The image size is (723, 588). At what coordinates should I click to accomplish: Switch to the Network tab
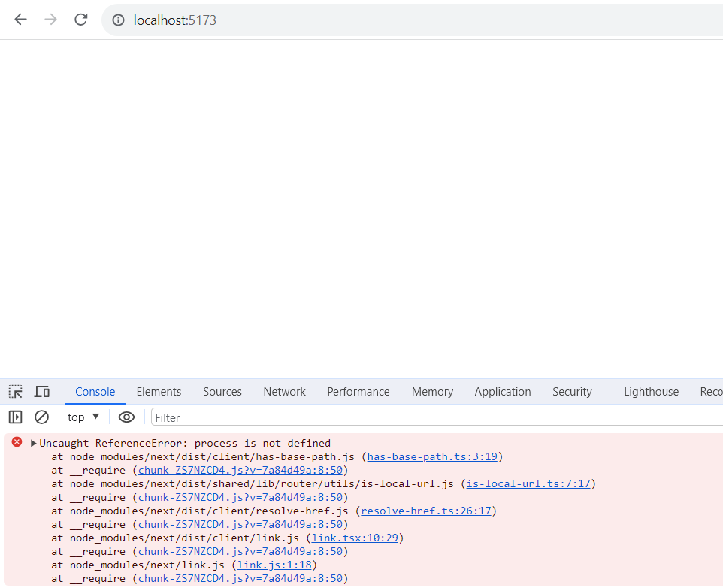click(x=284, y=391)
